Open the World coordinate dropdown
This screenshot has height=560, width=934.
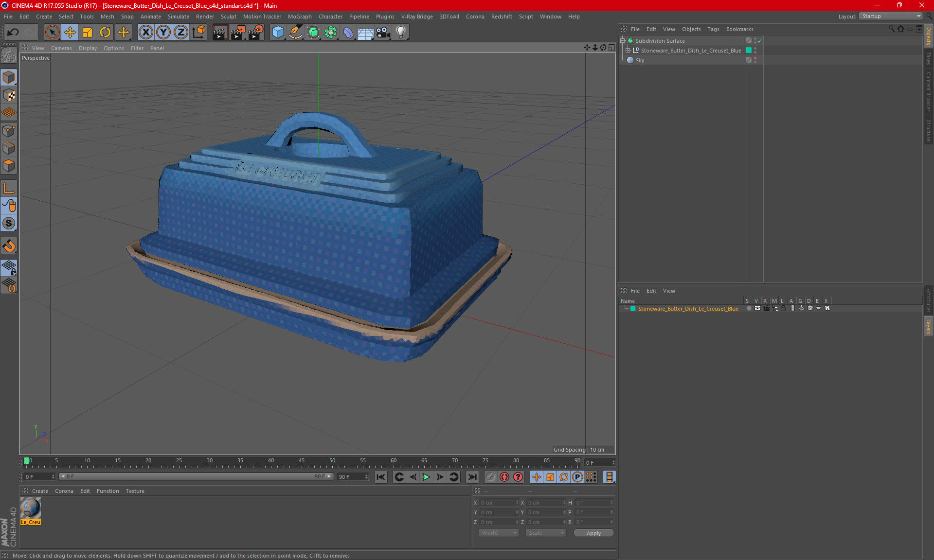pos(499,533)
